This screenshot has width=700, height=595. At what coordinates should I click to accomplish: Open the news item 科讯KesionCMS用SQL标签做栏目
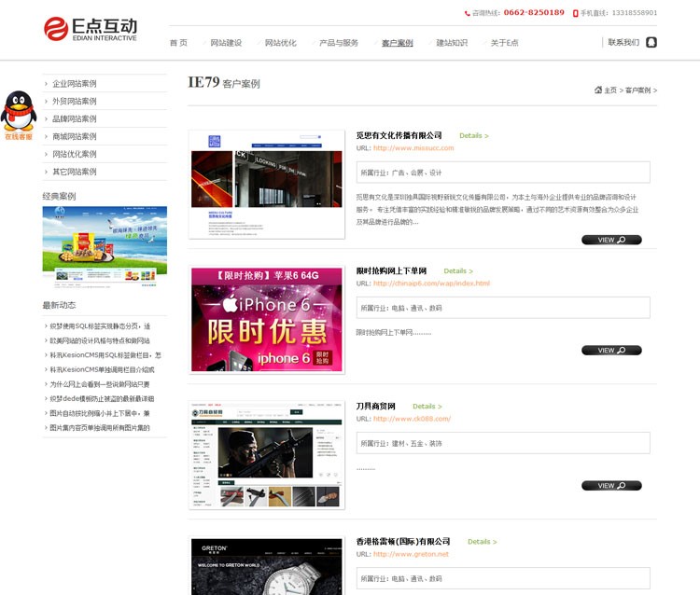[105, 355]
